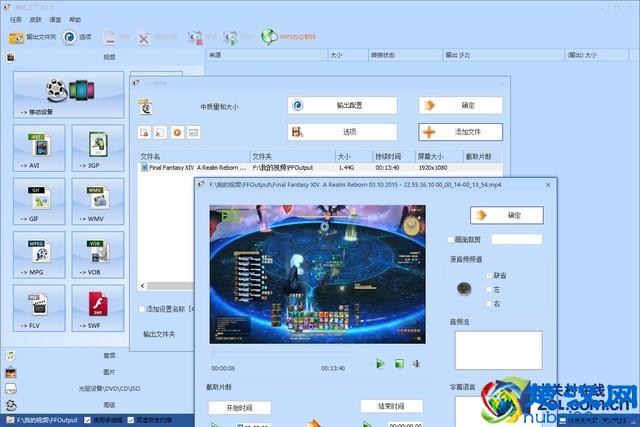Image resolution: width=640 pixels, height=427 pixels.
Task: Select the 右 audio channel radio button
Action: [x=489, y=303]
